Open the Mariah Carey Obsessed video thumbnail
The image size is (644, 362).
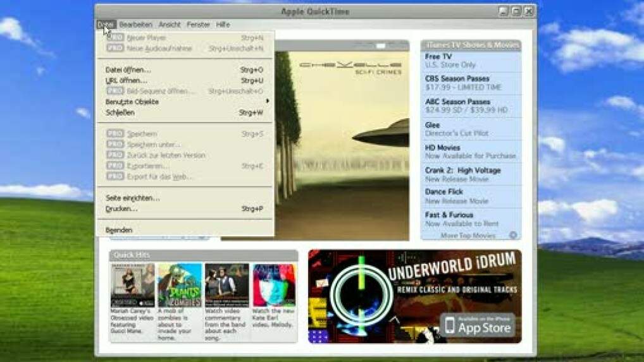click(x=132, y=285)
